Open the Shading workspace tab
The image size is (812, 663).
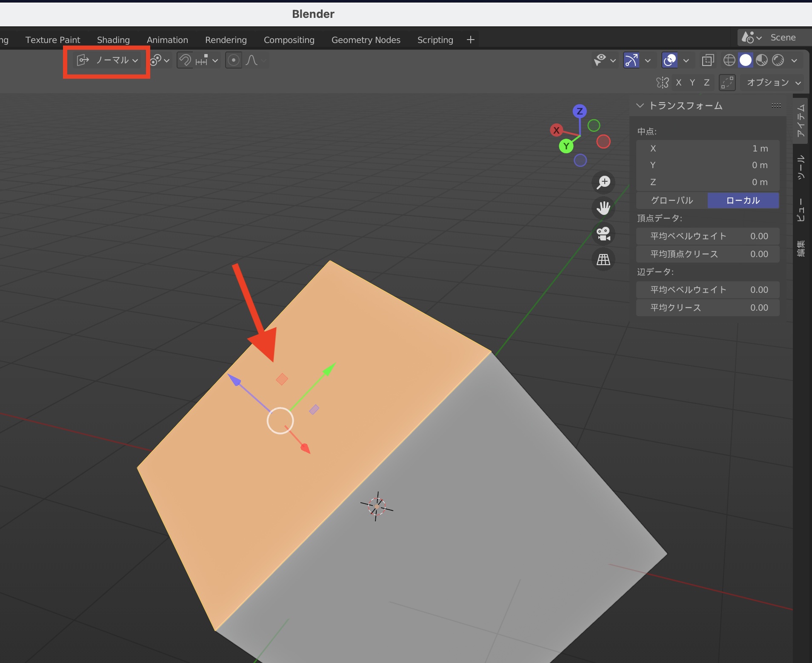tap(113, 40)
